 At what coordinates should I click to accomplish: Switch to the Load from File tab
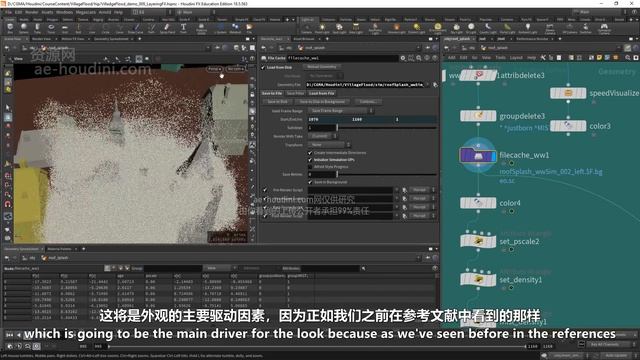321,93
